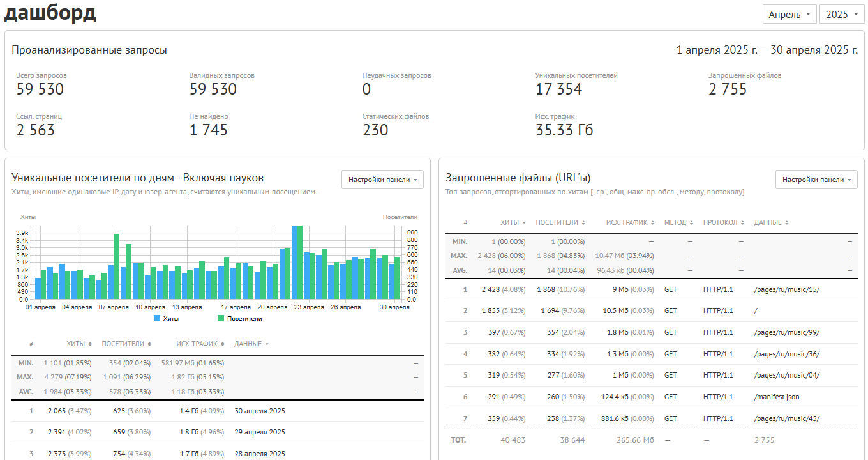The image size is (868, 460).
Task: Sort requested files by ПРОТОКОЛ column
Action: pos(723,222)
